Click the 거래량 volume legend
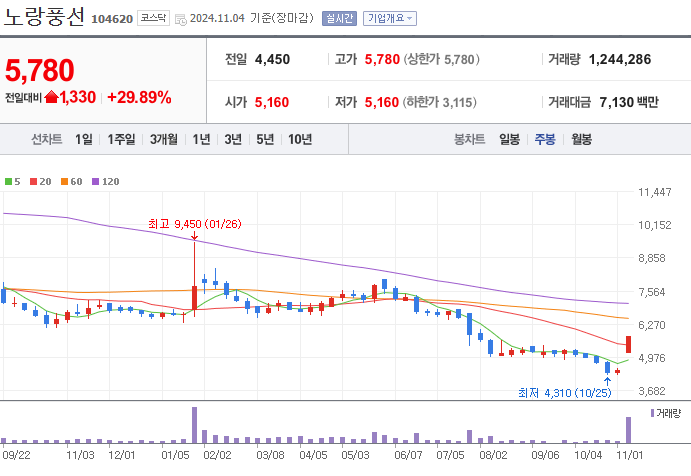 click(666, 413)
